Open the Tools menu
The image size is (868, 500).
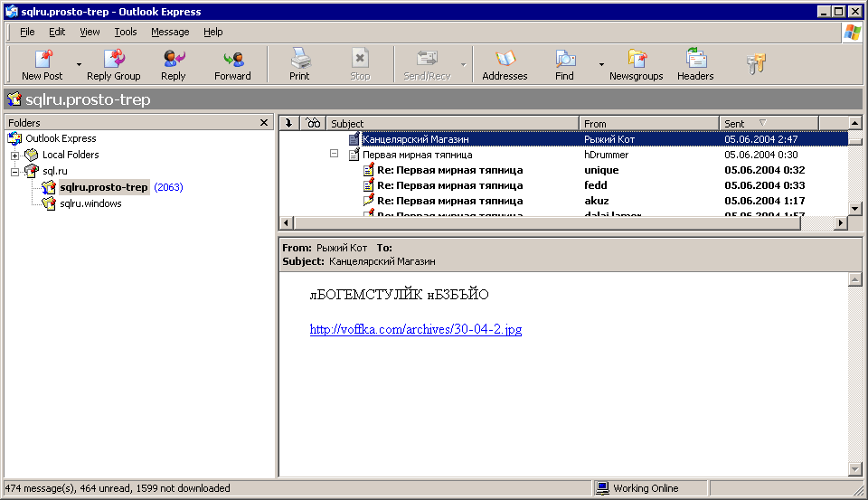(x=126, y=32)
